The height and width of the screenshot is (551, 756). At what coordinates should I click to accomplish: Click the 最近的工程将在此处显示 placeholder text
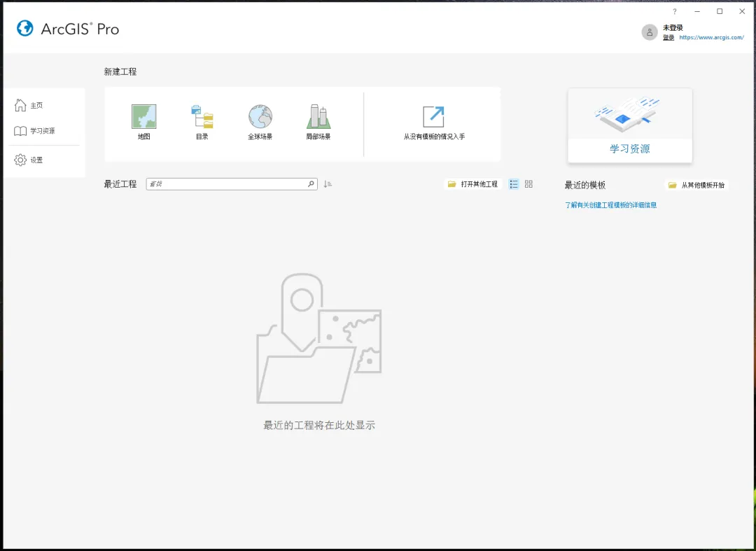319,425
